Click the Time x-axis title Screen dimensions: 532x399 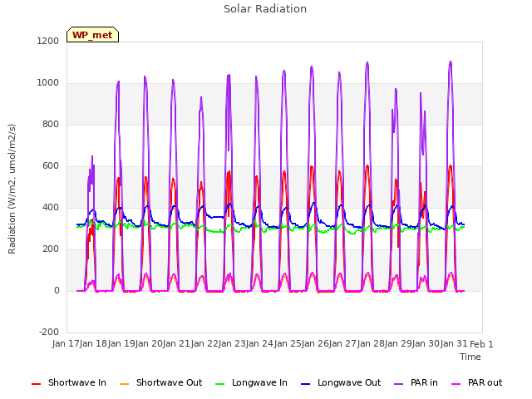tap(470, 357)
